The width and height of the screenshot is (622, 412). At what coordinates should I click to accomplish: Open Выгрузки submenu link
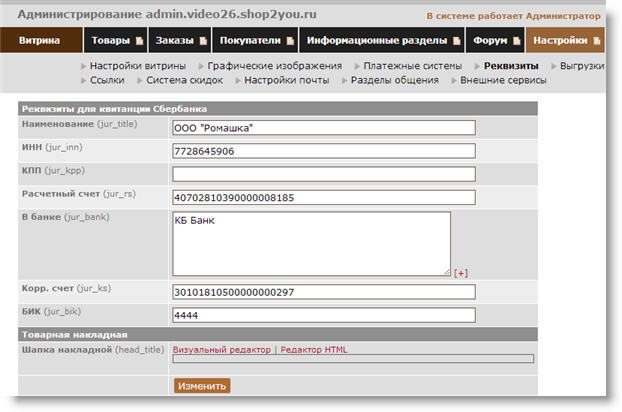pyautogui.click(x=582, y=66)
